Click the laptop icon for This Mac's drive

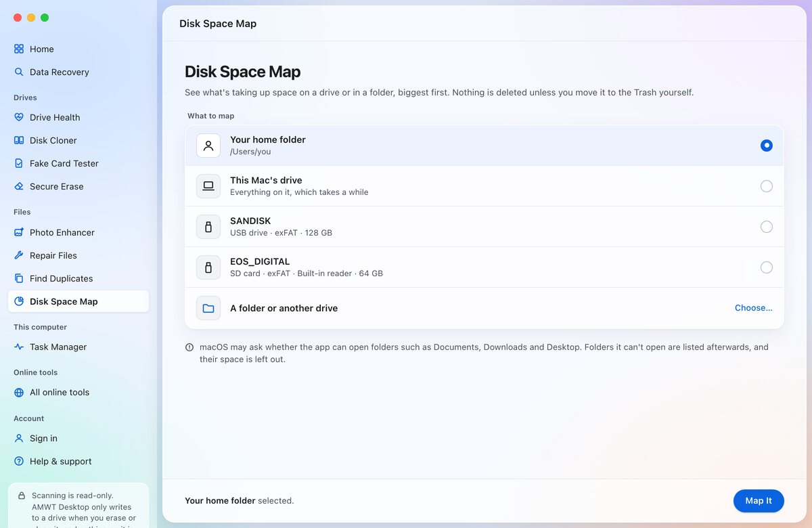click(208, 186)
